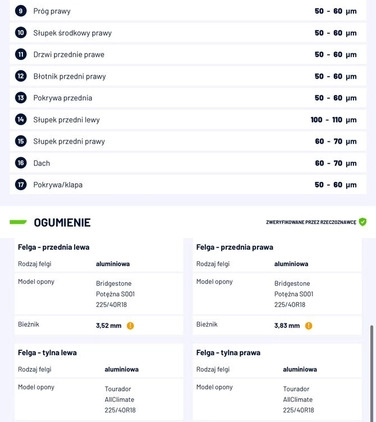The width and height of the screenshot is (376, 422).
Task: Click the 100 - 110 µm thickness value
Action: [x=334, y=120]
